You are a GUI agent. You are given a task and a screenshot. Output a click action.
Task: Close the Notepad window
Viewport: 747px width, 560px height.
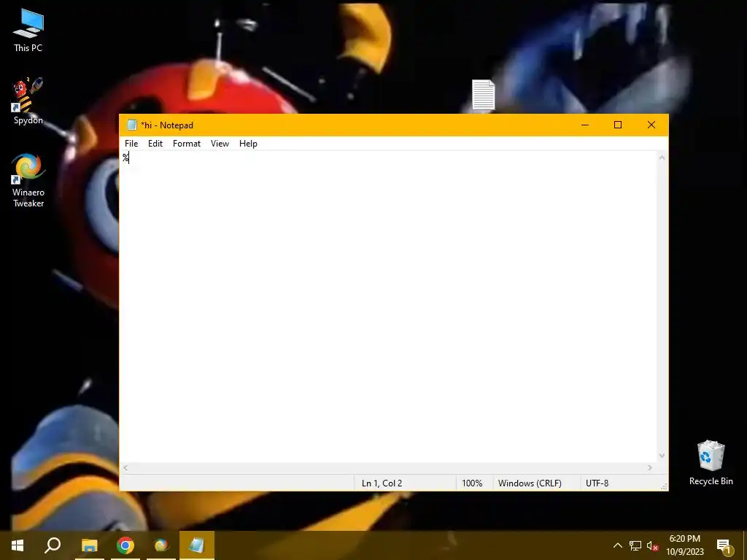[x=651, y=125]
